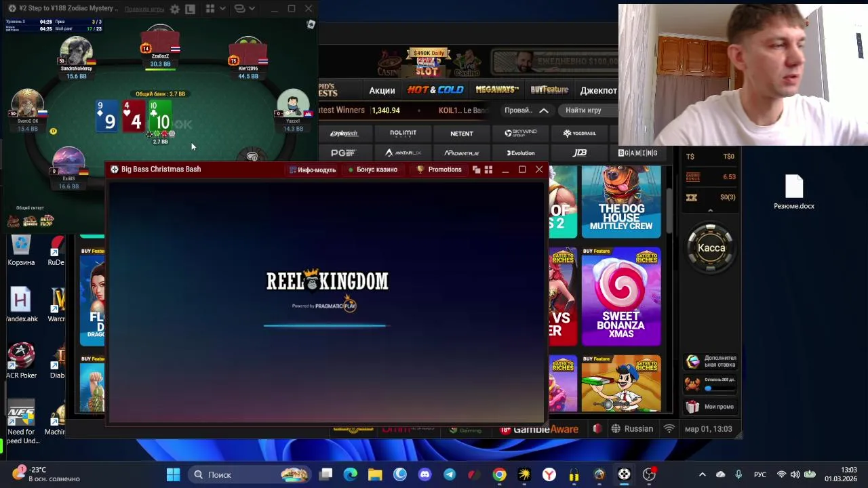The image size is (868, 488).
Task: Click Casino icon at table bottom-left
Action: tap(14, 220)
